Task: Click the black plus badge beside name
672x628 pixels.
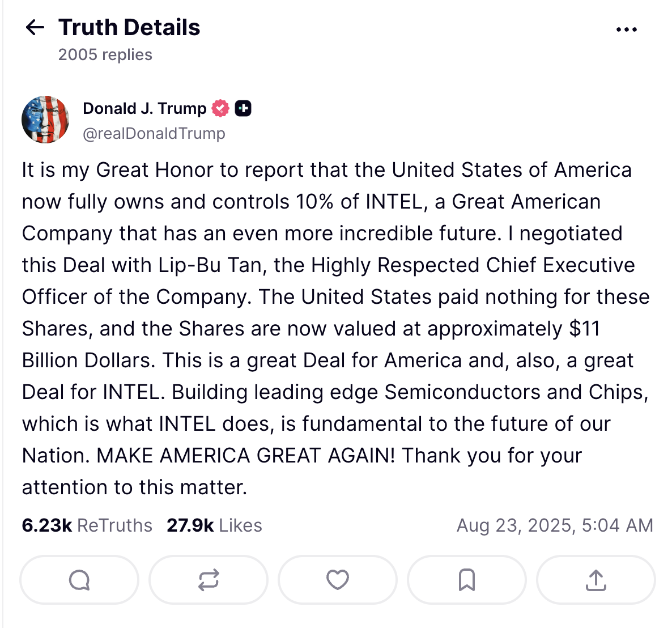Action: 243,108
